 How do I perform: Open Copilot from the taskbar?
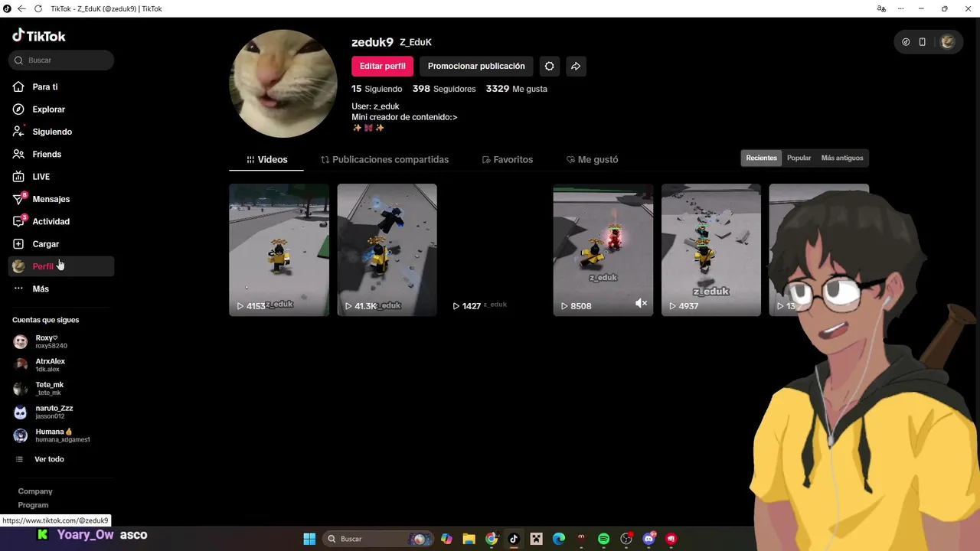point(446,539)
